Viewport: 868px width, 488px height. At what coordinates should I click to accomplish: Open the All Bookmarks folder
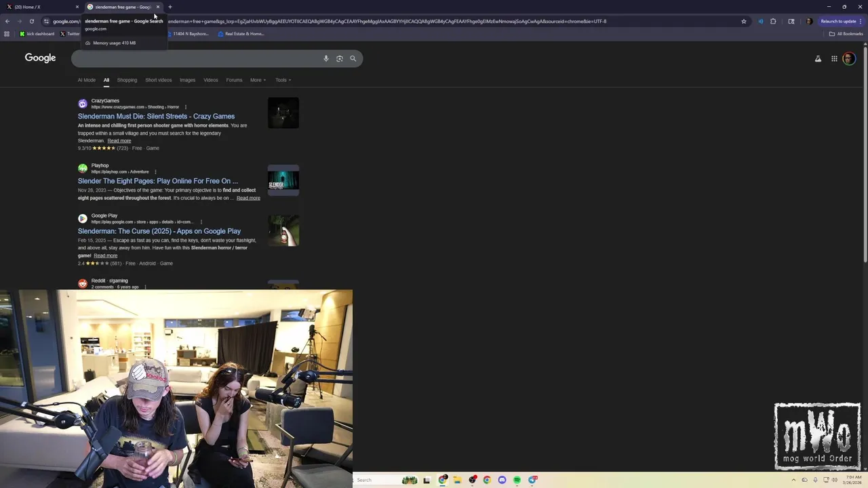(x=846, y=34)
